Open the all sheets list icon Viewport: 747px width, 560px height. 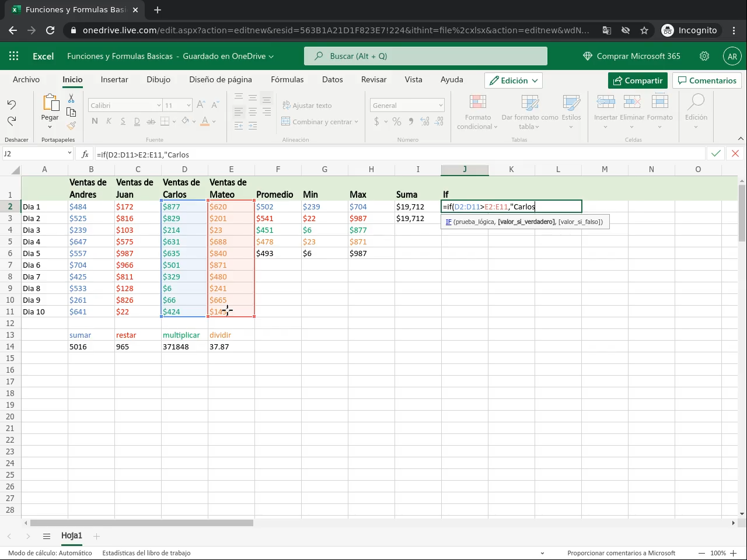coord(47,536)
